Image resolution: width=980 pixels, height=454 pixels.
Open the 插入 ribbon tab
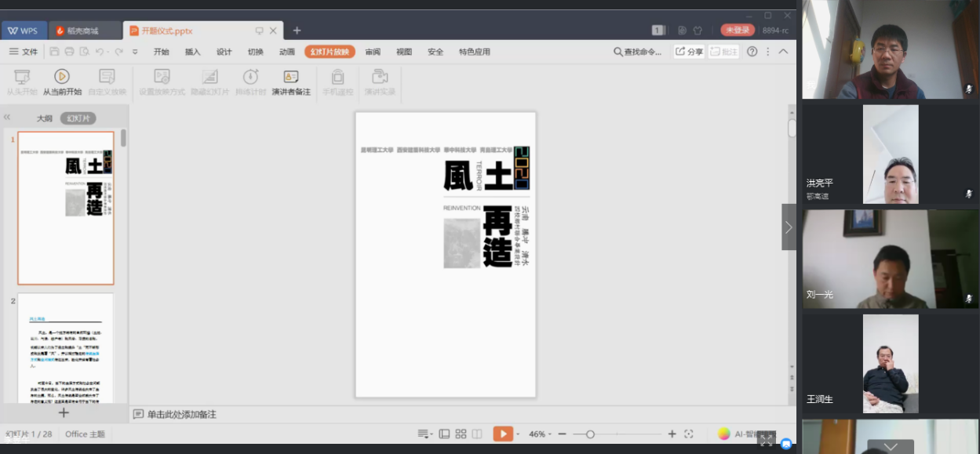[x=192, y=52]
